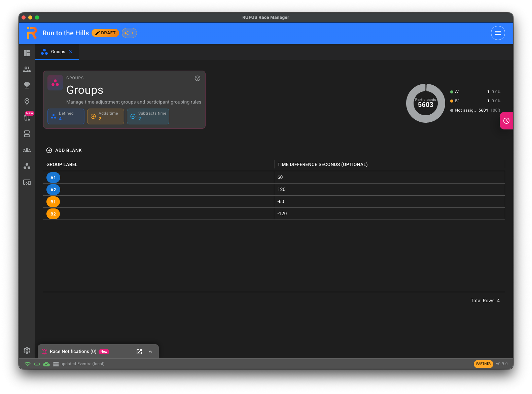
Task: Click the help question mark icon
Action: pyautogui.click(x=198, y=78)
